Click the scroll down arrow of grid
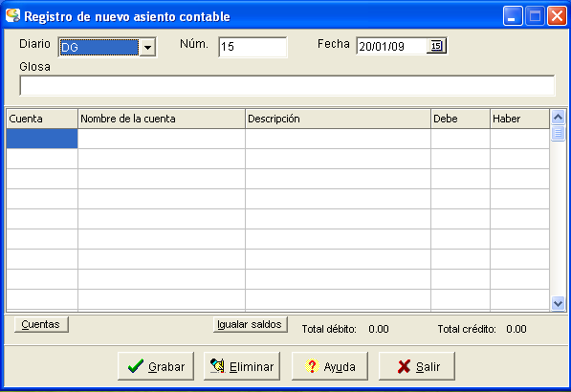The height and width of the screenshot is (392, 571). click(x=558, y=303)
